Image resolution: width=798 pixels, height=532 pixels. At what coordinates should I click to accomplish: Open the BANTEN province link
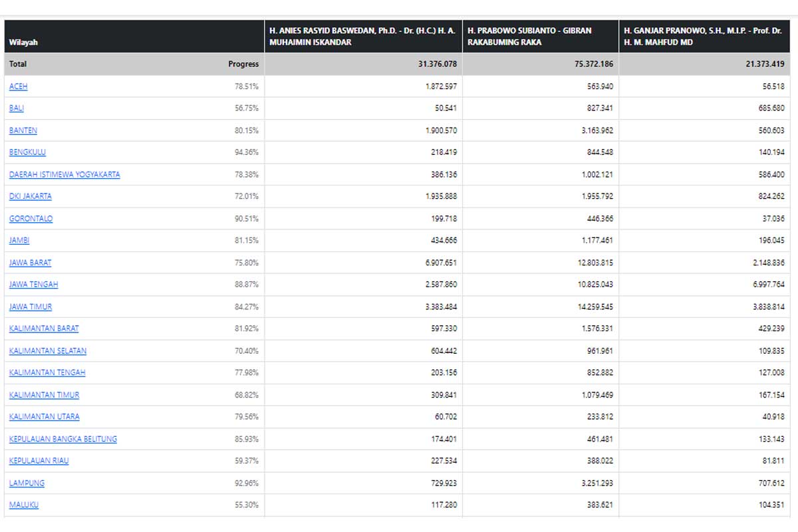pyautogui.click(x=23, y=130)
